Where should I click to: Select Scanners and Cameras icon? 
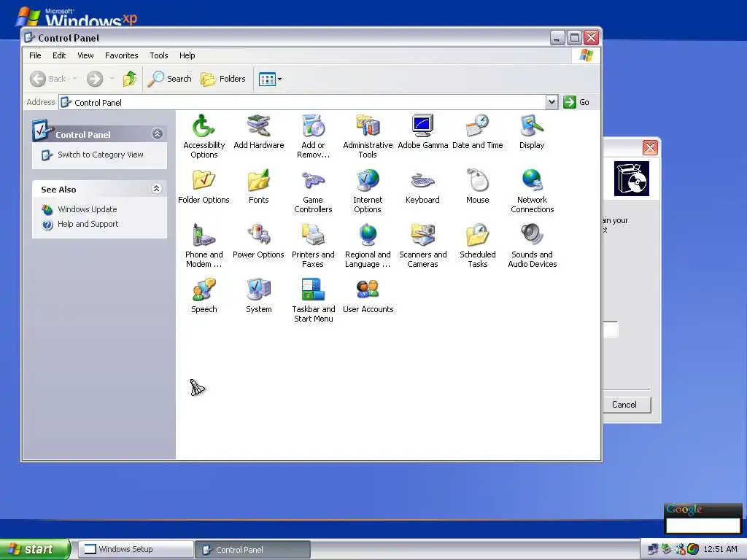pyautogui.click(x=422, y=236)
